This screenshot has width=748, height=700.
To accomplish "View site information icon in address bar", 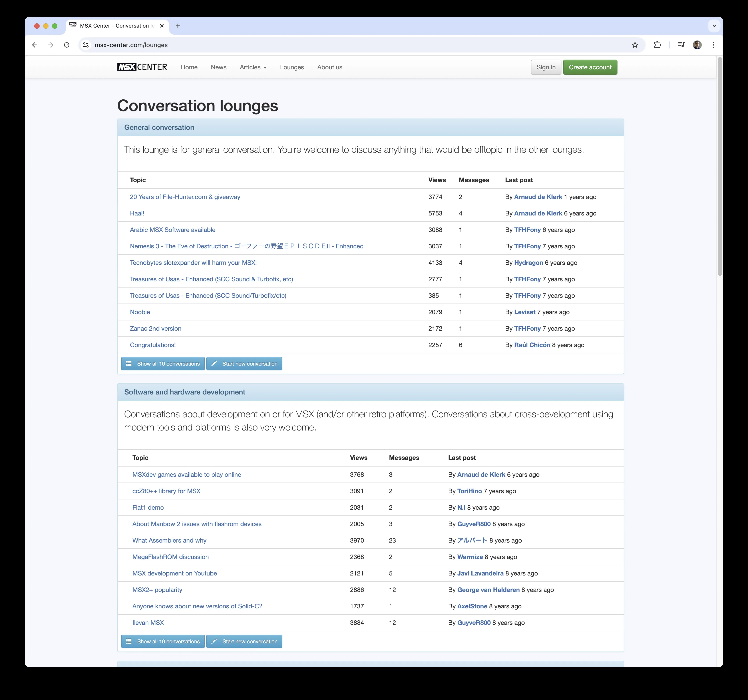I will point(86,45).
